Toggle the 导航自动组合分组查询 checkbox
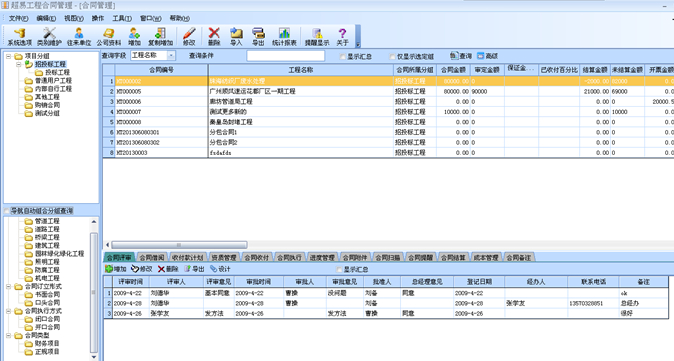Screen dimensions: 674x361 click(x=6, y=211)
